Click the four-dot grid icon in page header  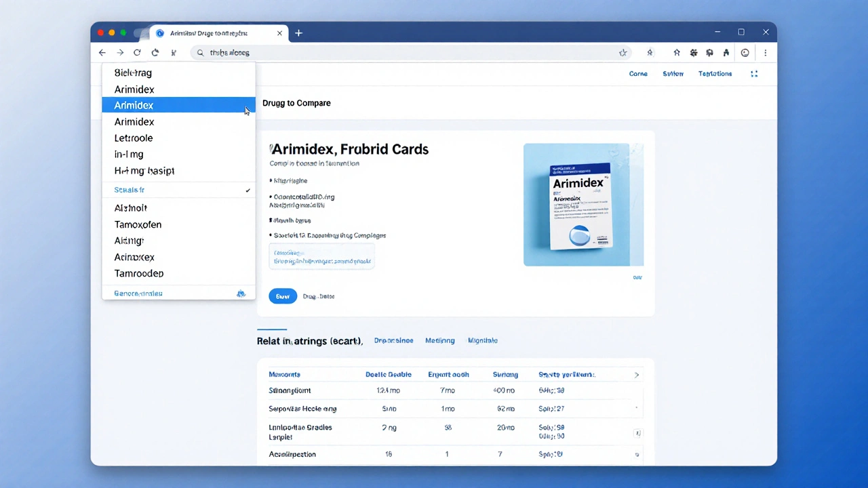(754, 74)
